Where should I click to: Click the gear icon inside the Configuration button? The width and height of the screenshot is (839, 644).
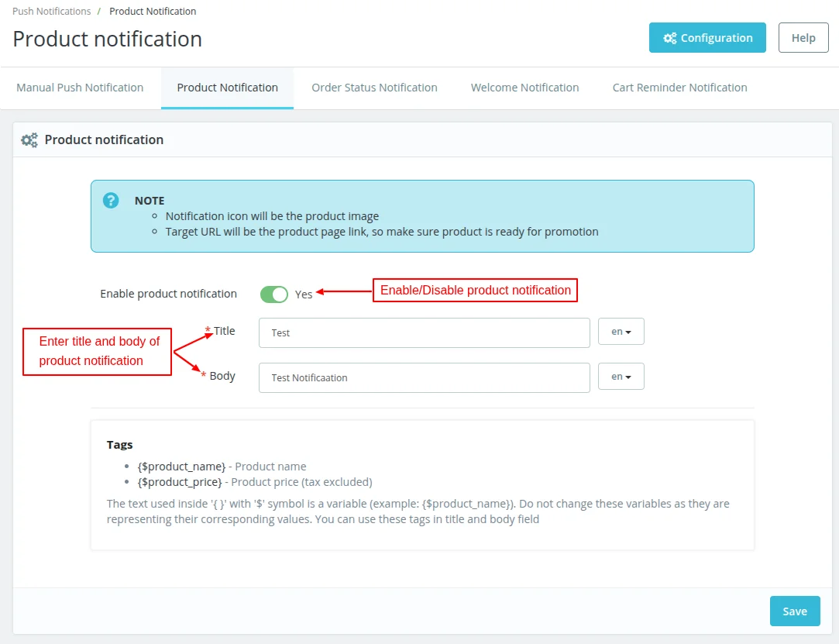coord(671,37)
